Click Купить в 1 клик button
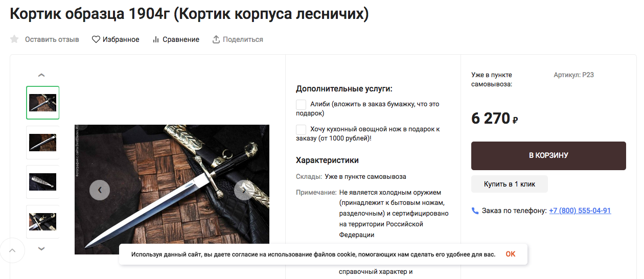Screen dimensions: 644x279 click(x=510, y=184)
